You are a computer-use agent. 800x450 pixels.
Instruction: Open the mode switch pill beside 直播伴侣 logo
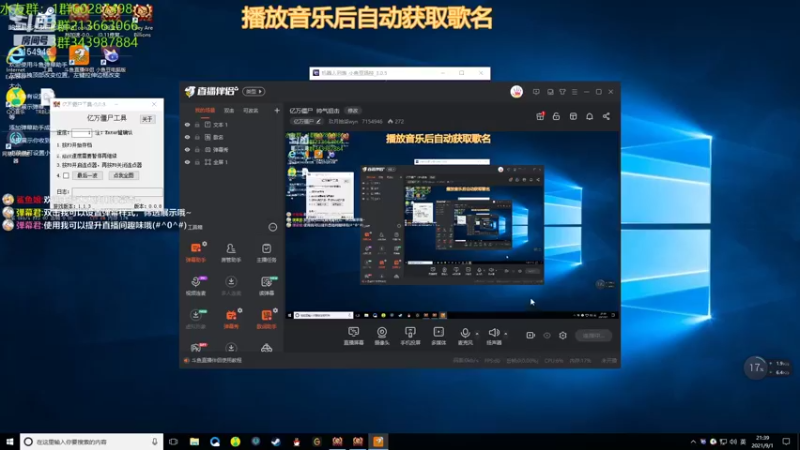coord(254,91)
